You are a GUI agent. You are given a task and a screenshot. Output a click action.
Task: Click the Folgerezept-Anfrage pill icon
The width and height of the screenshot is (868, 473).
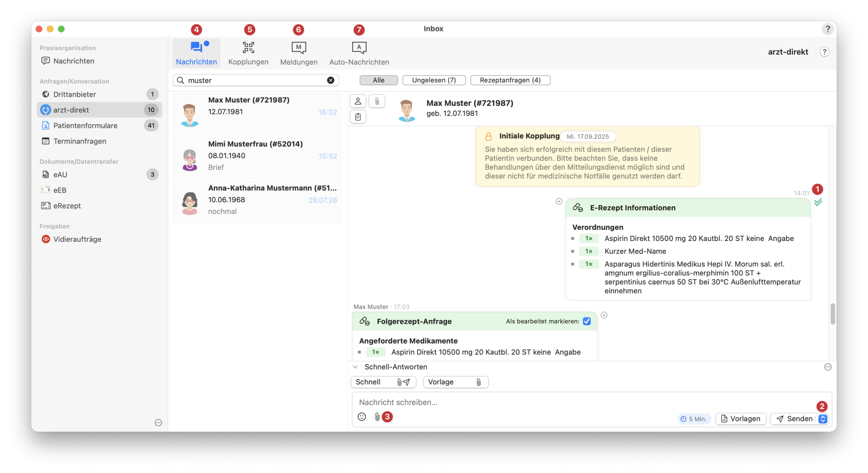[x=364, y=321]
